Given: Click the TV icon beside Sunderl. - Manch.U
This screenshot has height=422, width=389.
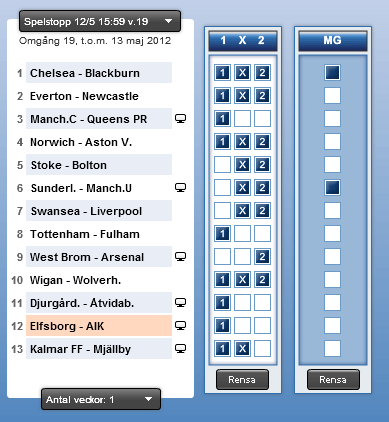Looking at the screenshot, I should [180, 188].
